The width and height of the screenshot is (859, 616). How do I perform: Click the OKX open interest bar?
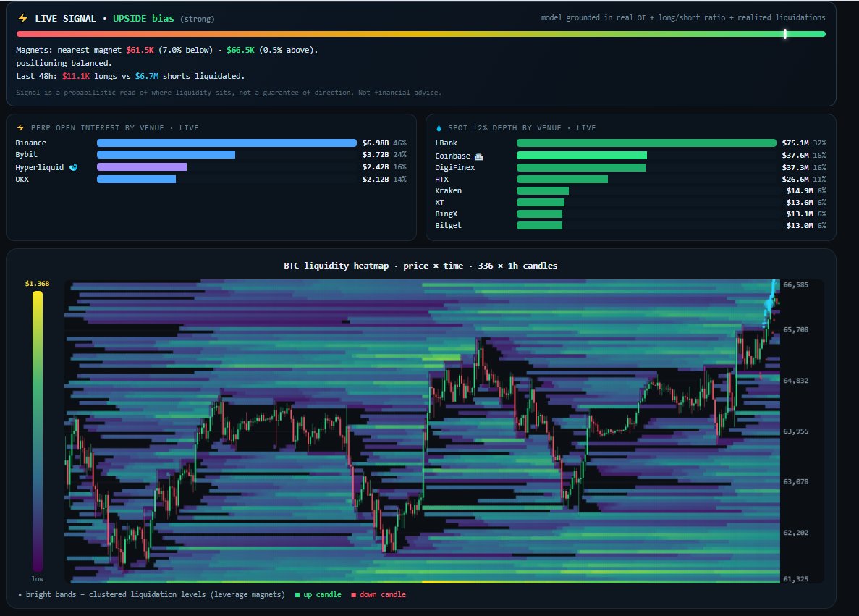click(x=136, y=180)
